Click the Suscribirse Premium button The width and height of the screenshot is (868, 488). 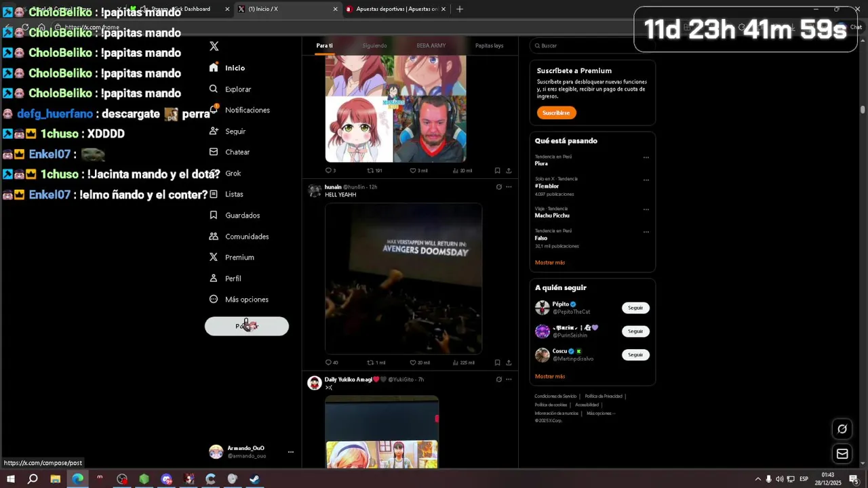[x=556, y=113]
